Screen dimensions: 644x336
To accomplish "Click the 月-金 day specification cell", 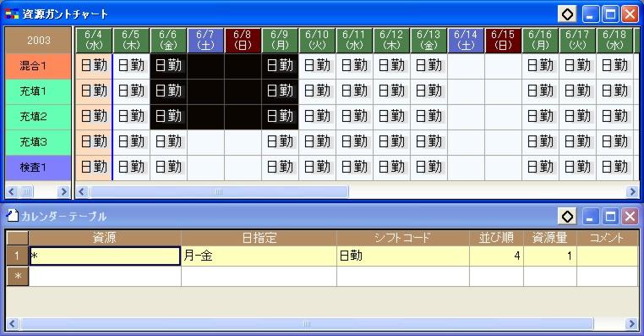I will 259,256.
